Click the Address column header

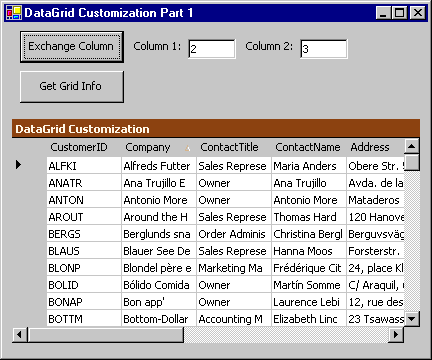click(375, 147)
